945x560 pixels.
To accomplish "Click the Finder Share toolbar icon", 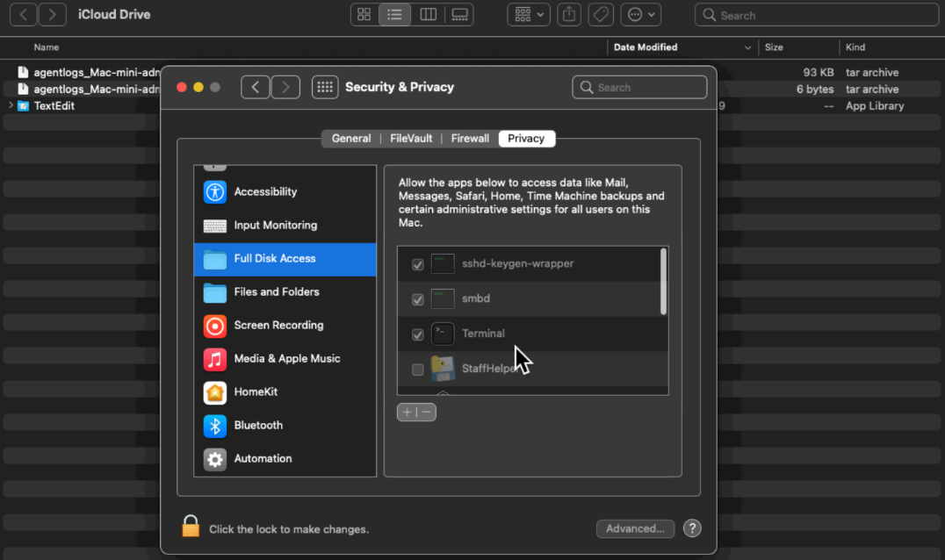I will pos(569,15).
